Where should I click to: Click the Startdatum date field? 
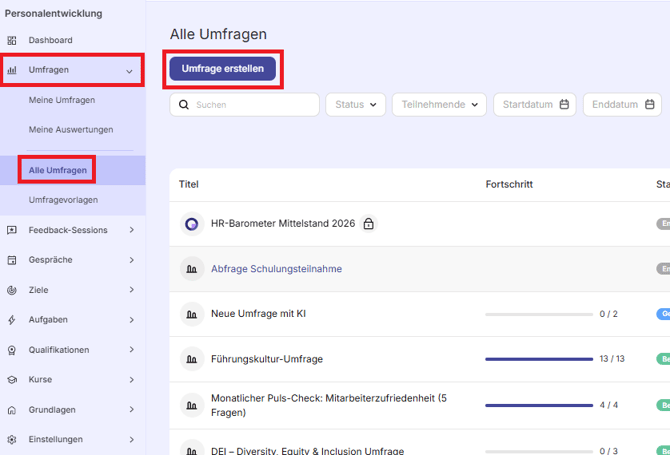535,105
